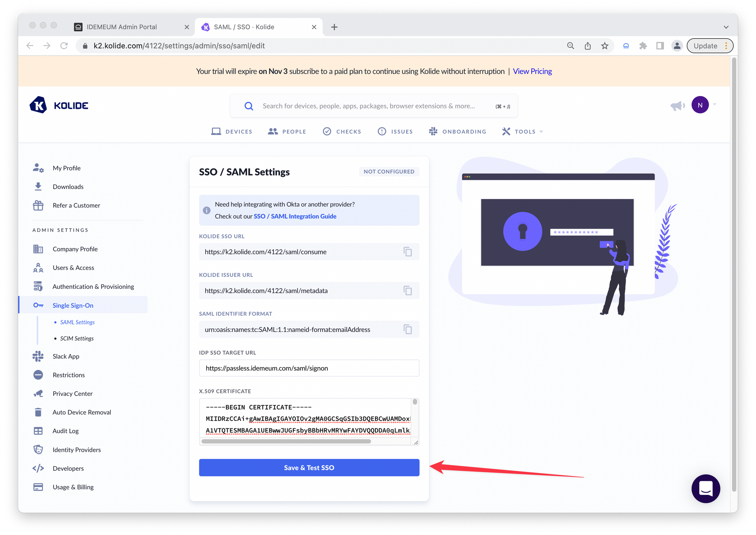Open the tab list chevron
The height and width of the screenshot is (535, 756).
coord(726,27)
